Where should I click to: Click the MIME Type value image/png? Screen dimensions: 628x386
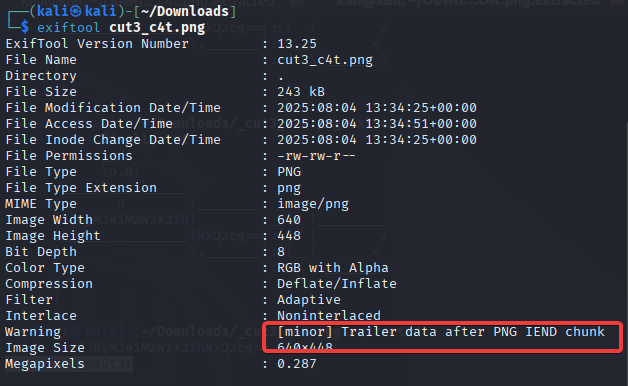pyautogui.click(x=313, y=204)
